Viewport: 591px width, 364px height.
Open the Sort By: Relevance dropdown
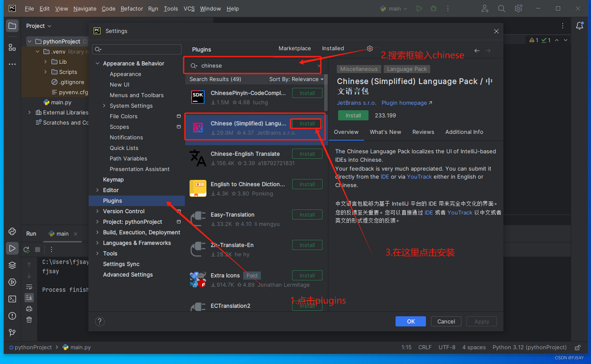pyautogui.click(x=296, y=79)
